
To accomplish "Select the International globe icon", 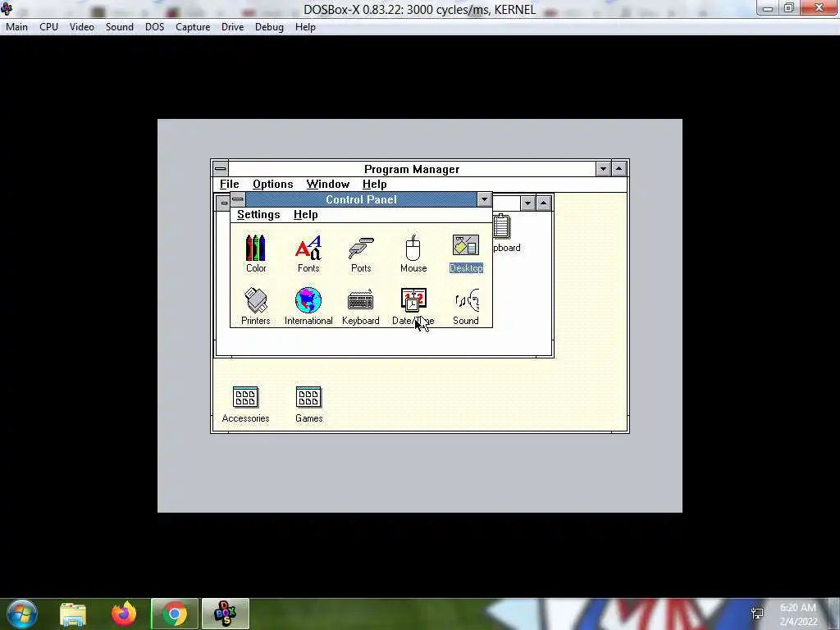I will pyautogui.click(x=308, y=307).
